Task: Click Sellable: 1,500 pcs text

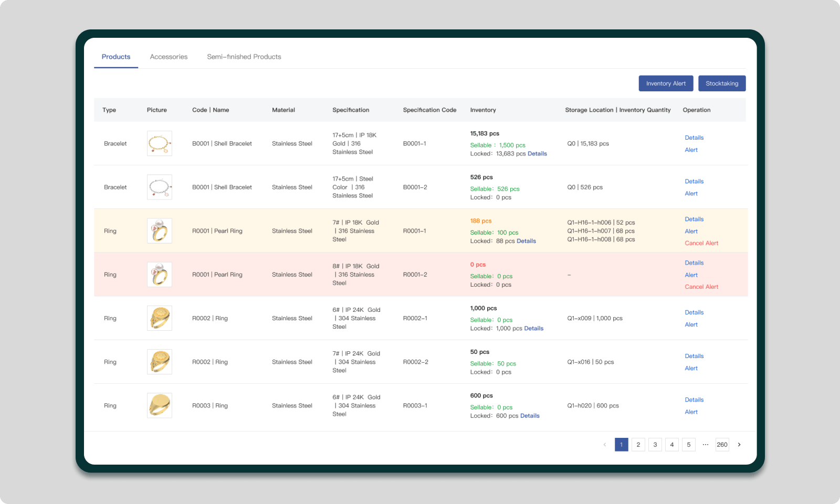Action: (498, 145)
